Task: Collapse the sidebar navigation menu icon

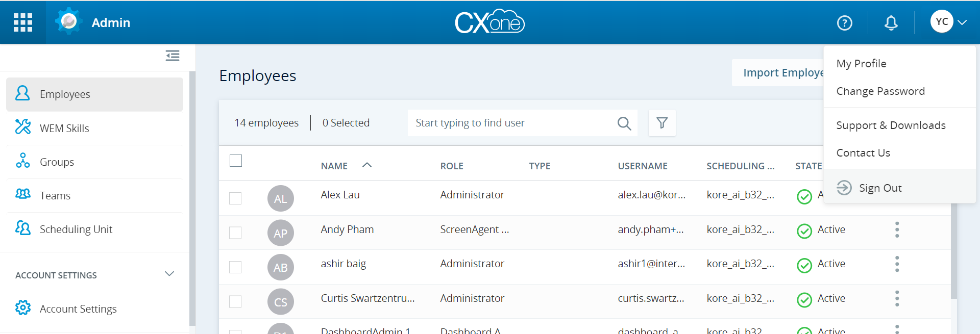Action: pos(173,56)
